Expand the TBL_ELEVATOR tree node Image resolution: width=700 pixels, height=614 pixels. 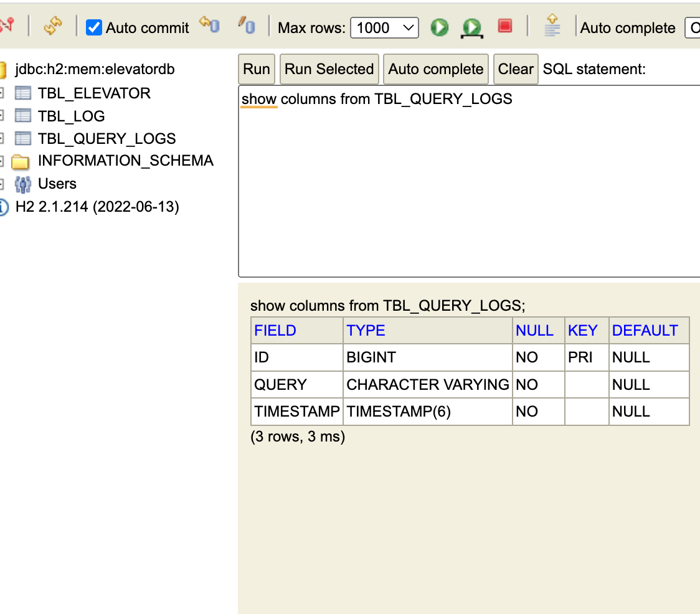[2, 93]
